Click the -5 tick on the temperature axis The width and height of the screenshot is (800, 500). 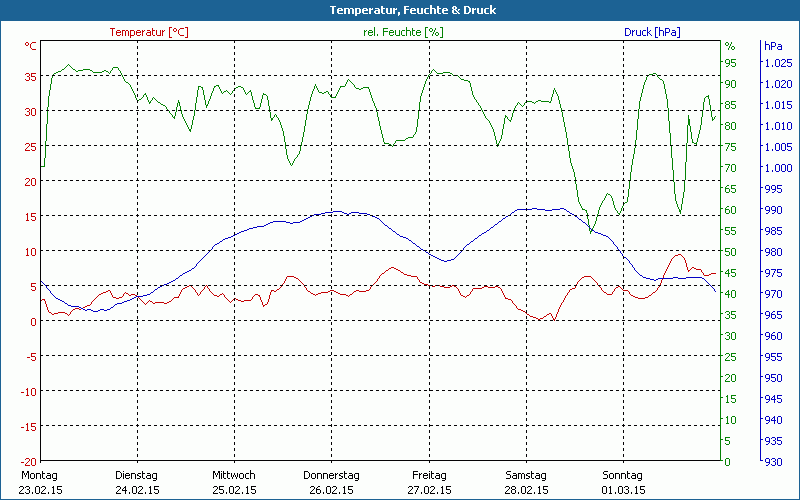[x=32, y=356]
